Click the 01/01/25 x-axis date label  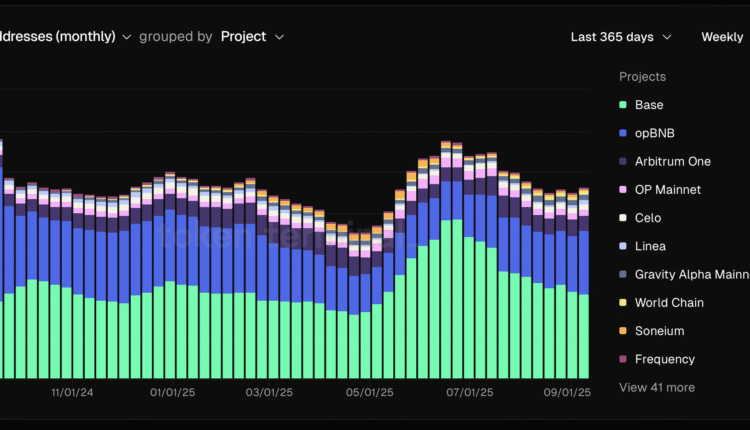click(x=170, y=393)
